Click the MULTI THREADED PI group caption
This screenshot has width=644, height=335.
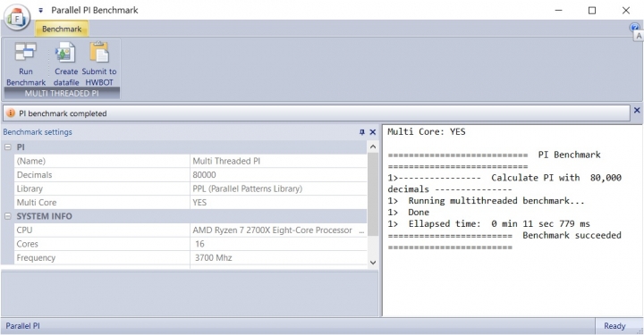(62, 93)
